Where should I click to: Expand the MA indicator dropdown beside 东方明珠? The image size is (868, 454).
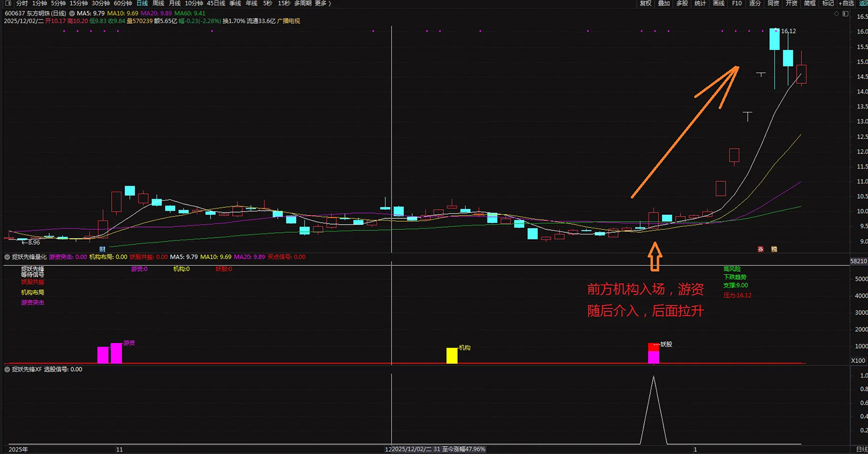(71, 13)
